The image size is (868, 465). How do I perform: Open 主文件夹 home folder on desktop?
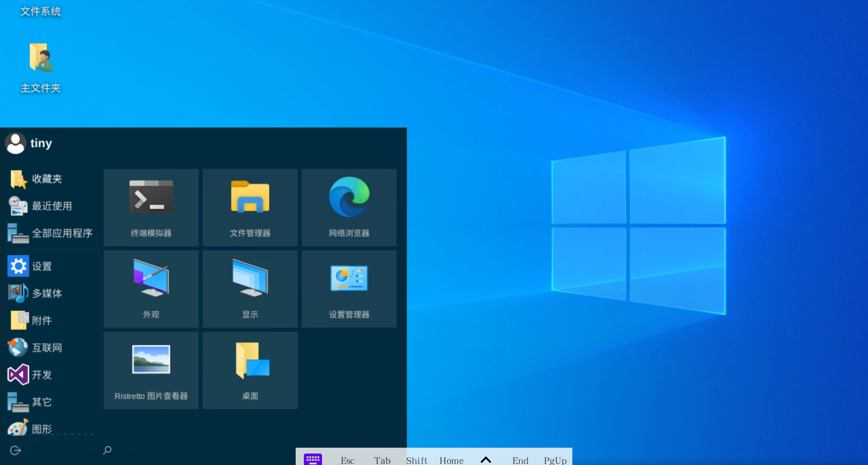(41, 66)
